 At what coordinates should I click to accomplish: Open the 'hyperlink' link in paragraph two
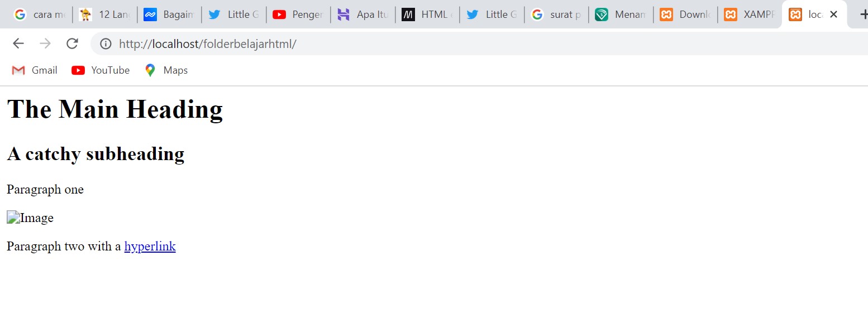click(x=150, y=246)
